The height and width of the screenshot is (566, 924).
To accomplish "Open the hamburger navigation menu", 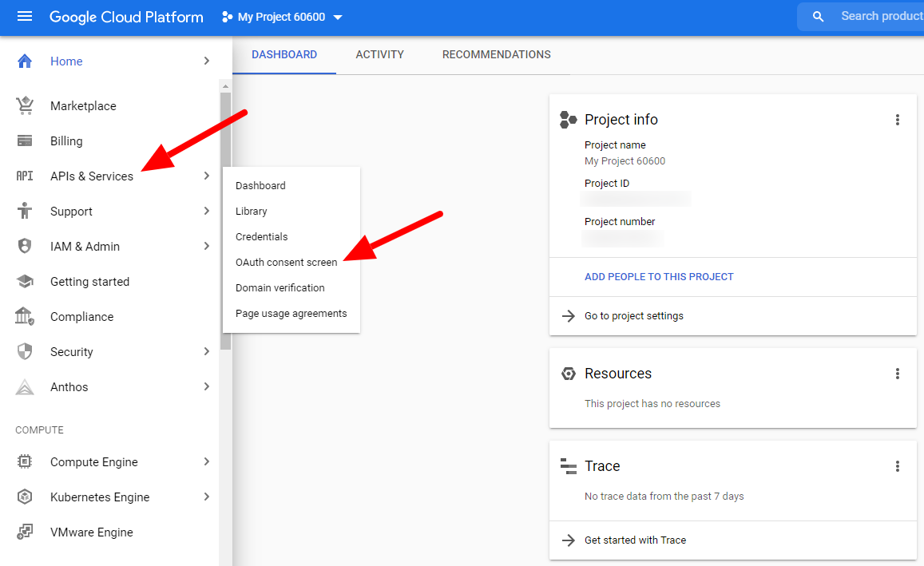I will click(25, 17).
